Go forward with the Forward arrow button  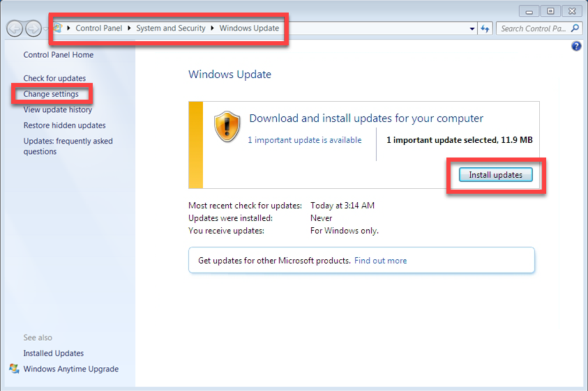click(33, 29)
